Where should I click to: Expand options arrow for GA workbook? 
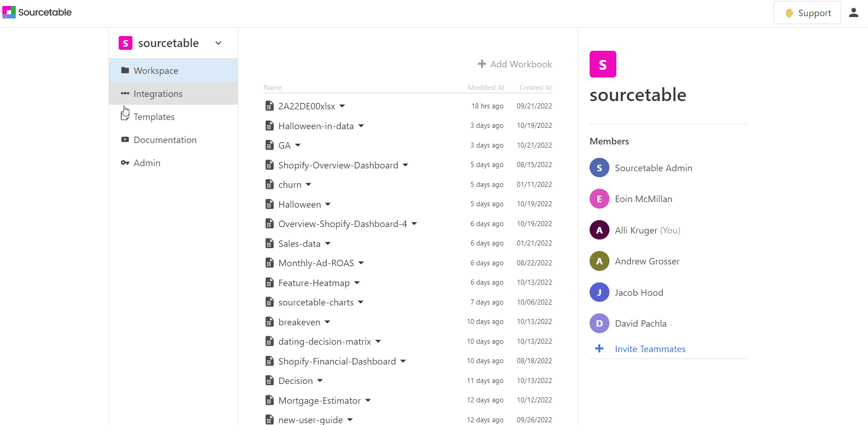tap(298, 145)
